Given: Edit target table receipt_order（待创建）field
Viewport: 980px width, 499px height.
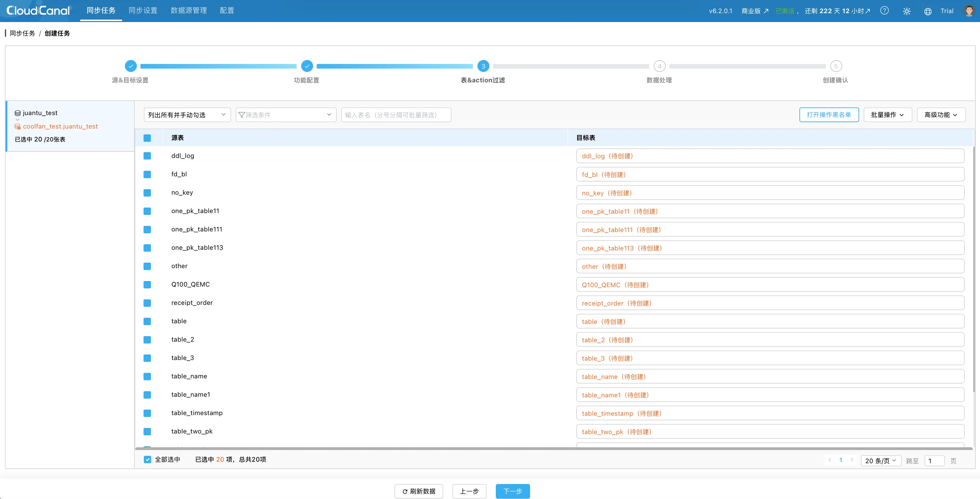Looking at the screenshot, I should (x=770, y=303).
